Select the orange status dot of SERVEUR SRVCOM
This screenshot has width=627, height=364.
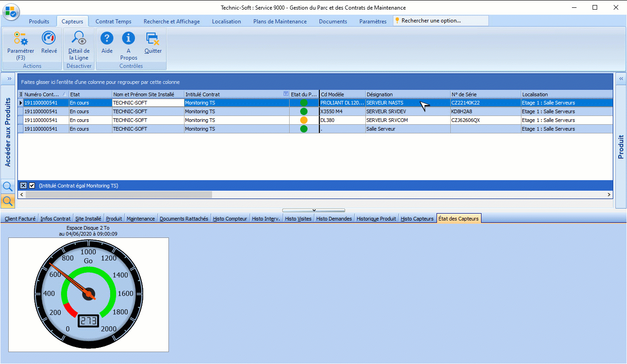[x=303, y=120]
